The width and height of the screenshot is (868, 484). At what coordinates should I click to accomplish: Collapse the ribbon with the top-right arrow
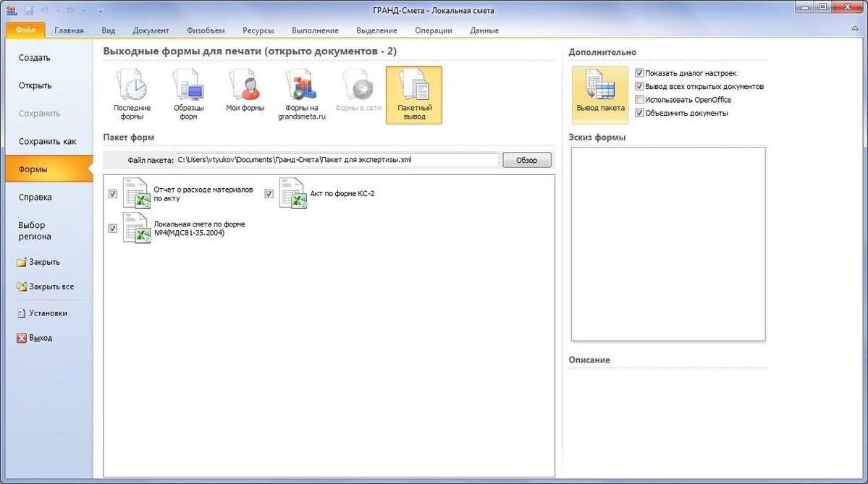coord(855,29)
